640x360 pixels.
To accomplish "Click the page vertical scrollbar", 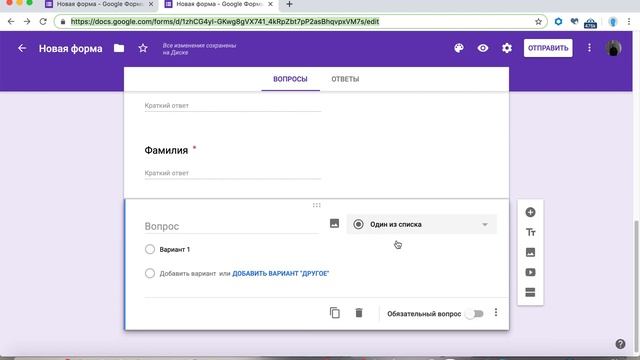I will [x=636, y=286].
